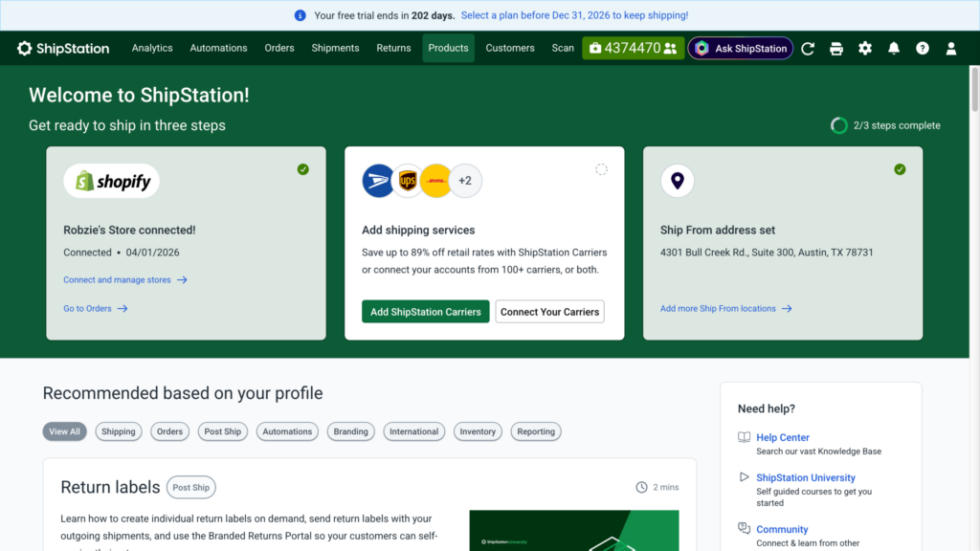Viewport: 980px width, 551px height.
Task: Click the info icon in trial banner
Action: 300,15
